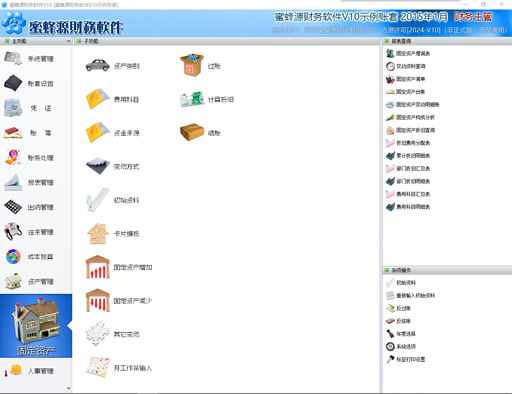Collapse 主功能 panel with up arrow

click(x=68, y=41)
